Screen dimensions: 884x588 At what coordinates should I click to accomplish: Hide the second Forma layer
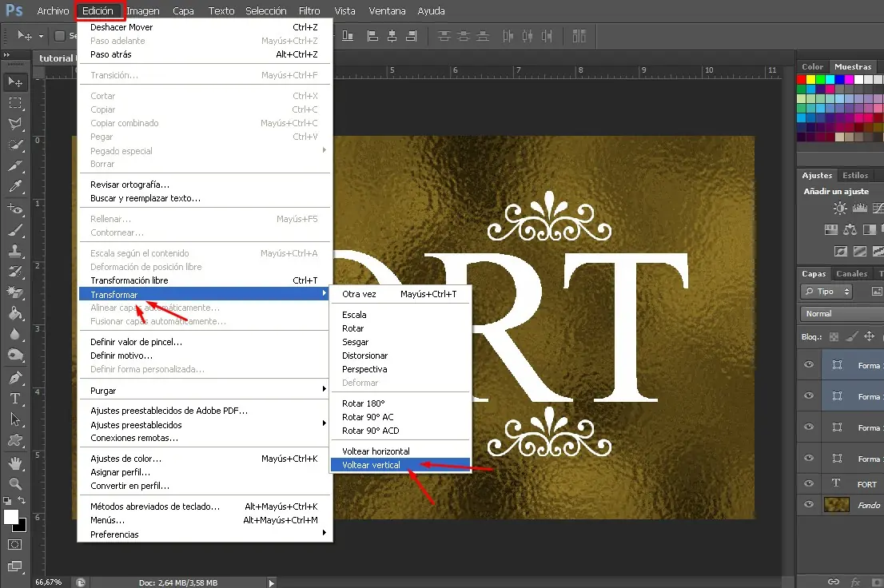point(808,395)
